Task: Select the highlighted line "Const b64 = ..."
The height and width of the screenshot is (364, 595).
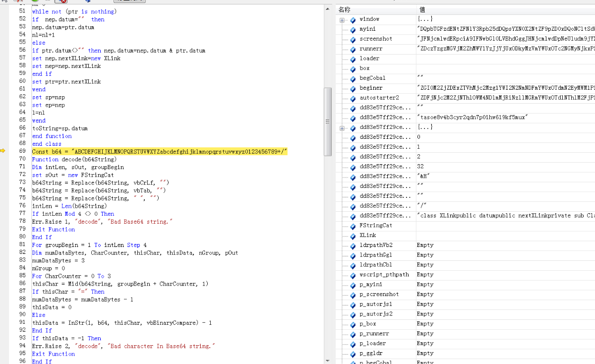Action: 160,151
